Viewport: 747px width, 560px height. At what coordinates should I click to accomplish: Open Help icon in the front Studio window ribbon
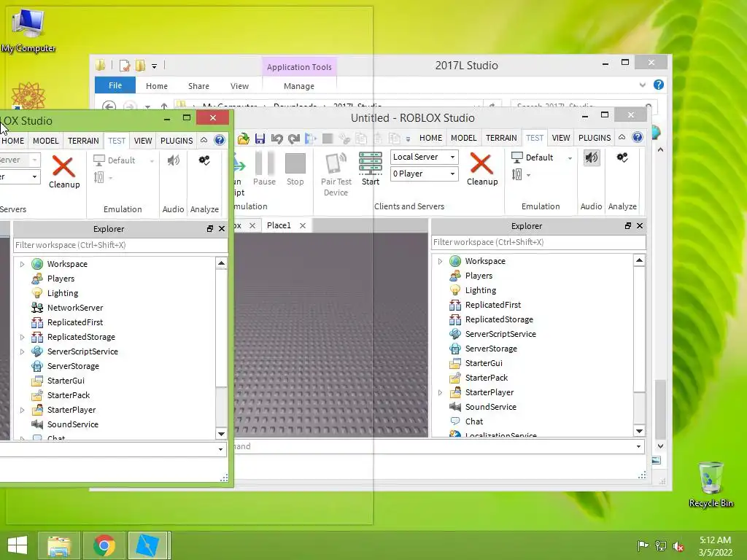pyautogui.click(x=219, y=140)
